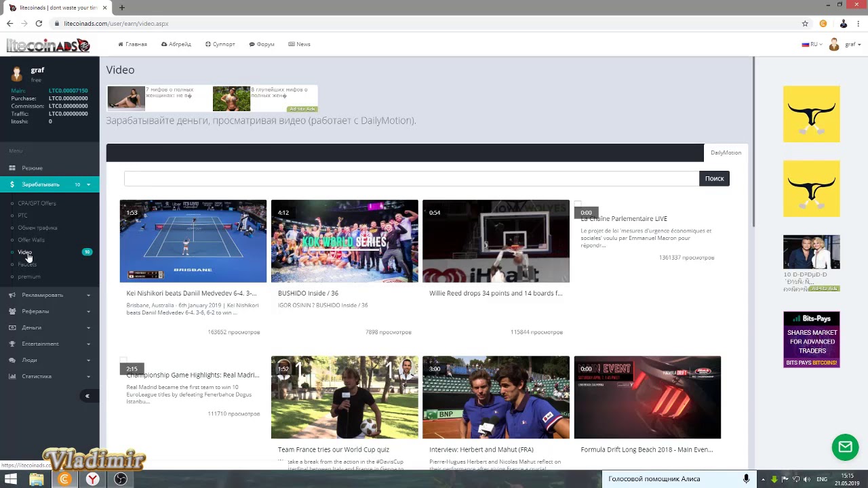Open the PTC sidebar link
868x488 pixels.
click(x=22, y=216)
